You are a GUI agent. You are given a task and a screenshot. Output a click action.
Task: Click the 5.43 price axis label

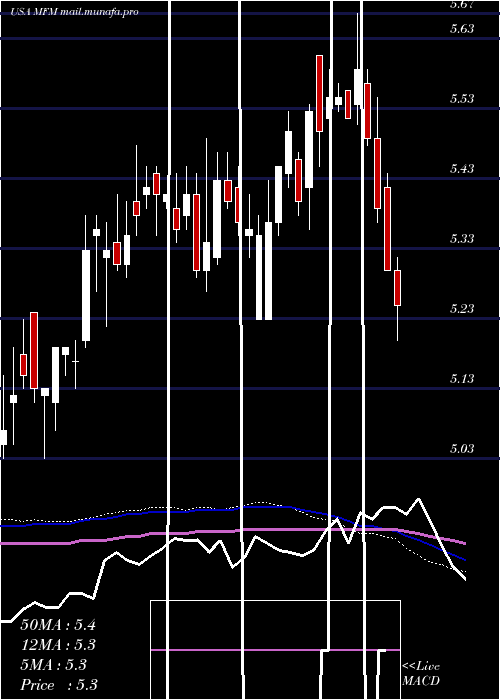click(x=462, y=169)
